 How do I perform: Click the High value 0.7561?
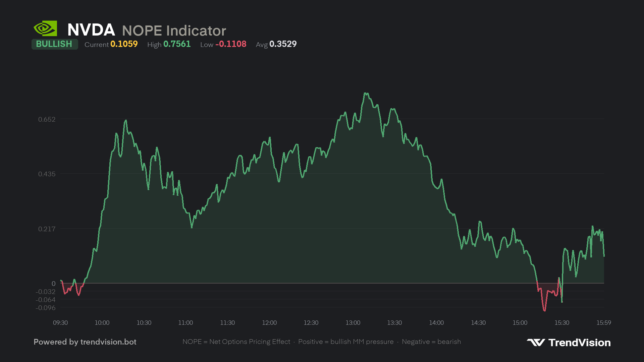(x=177, y=44)
